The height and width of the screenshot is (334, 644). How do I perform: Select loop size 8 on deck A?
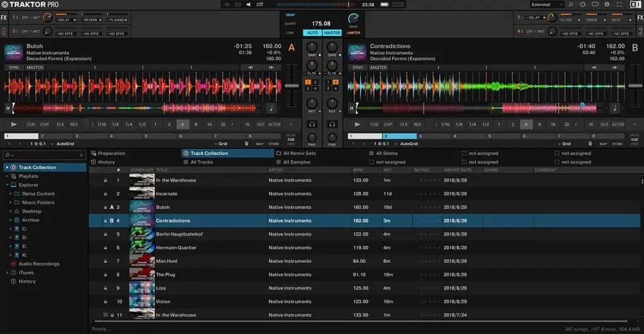pos(196,125)
